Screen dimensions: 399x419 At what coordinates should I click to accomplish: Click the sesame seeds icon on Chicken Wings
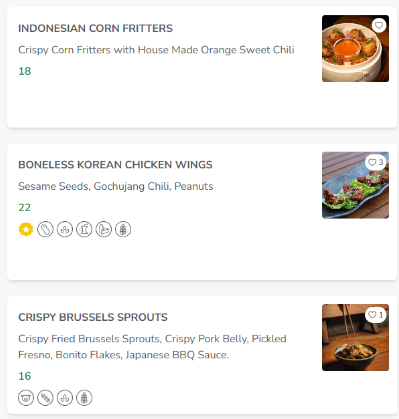(65, 229)
